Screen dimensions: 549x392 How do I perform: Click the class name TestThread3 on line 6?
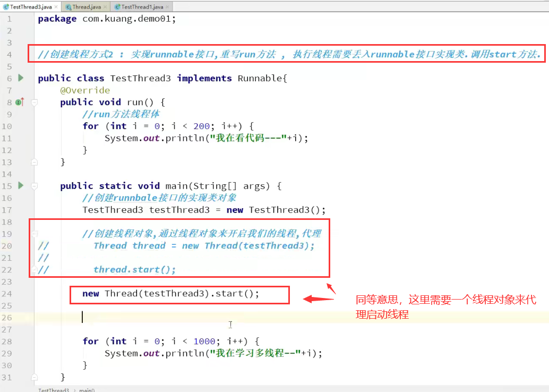140,78
